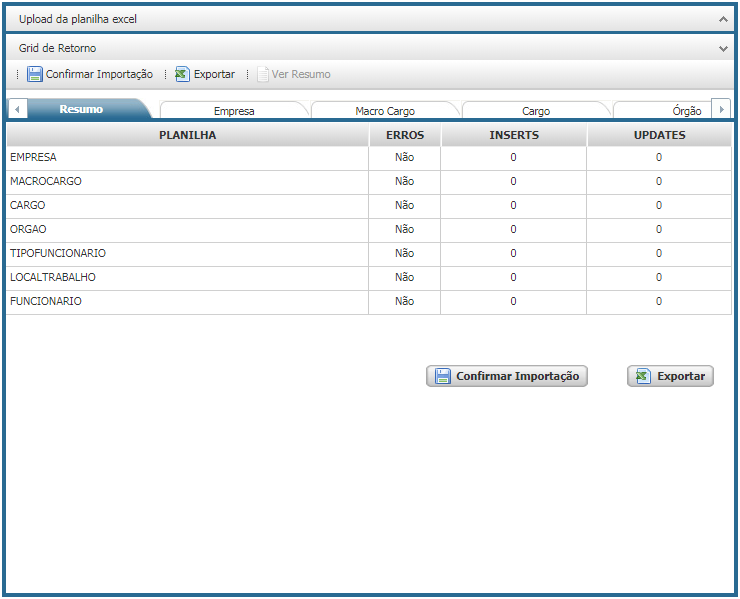740x599 pixels.
Task: Select the Resumo tab
Action: pyautogui.click(x=81, y=110)
